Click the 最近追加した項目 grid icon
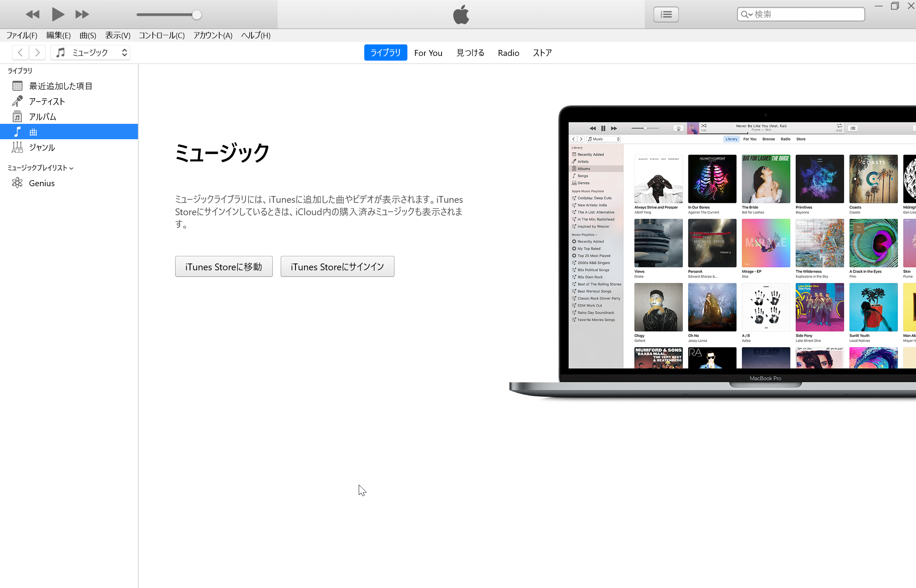This screenshot has height=588, width=916. coord(18,86)
